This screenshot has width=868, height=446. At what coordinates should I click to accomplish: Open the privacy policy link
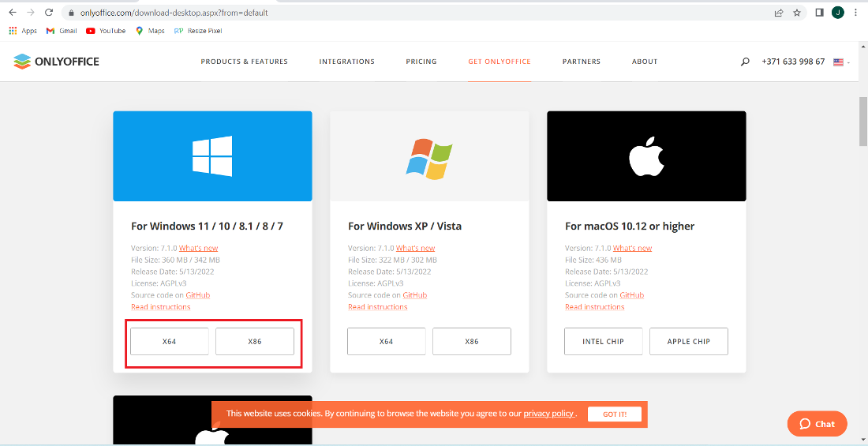coord(548,414)
